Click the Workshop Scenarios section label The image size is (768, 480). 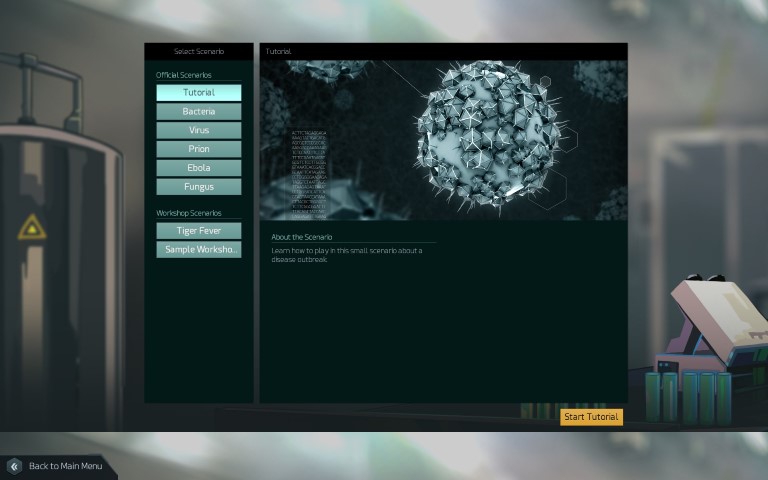point(186,213)
